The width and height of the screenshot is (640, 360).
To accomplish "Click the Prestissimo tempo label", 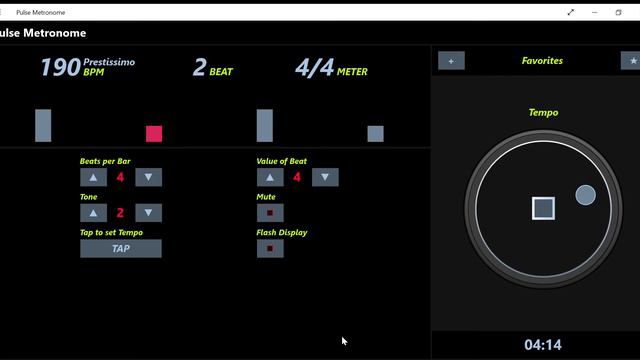I will point(109,62).
